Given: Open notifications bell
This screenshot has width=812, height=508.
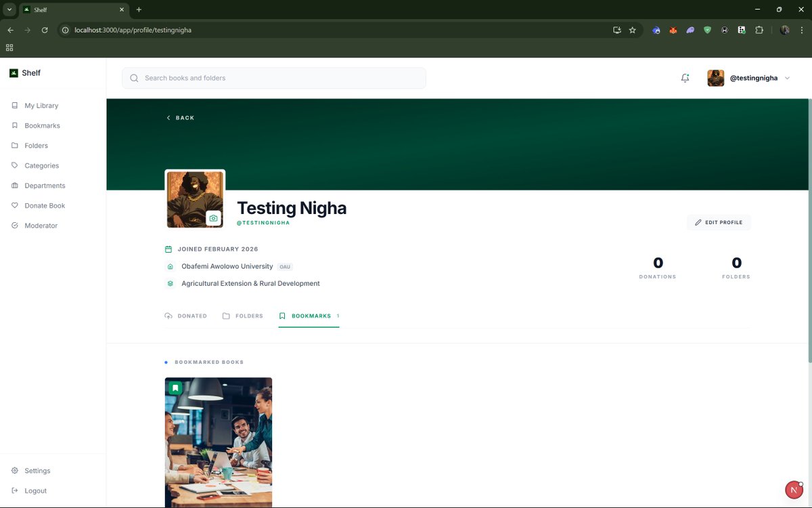Looking at the screenshot, I should point(685,78).
